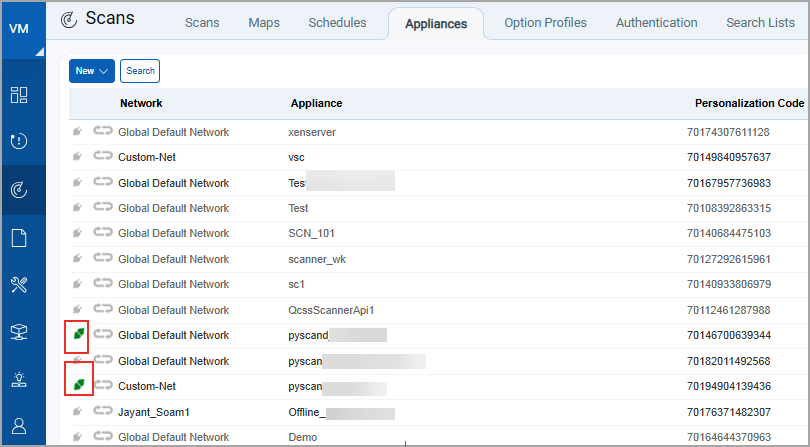The image size is (810, 447).
Task: Open the Remediation tools icon in the sidebar
Action: (19, 284)
